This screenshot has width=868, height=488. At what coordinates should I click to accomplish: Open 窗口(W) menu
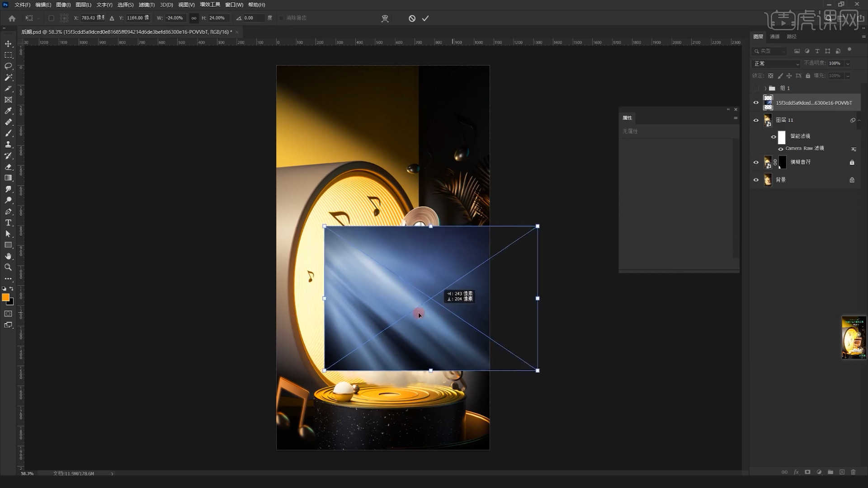pyautogui.click(x=234, y=5)
